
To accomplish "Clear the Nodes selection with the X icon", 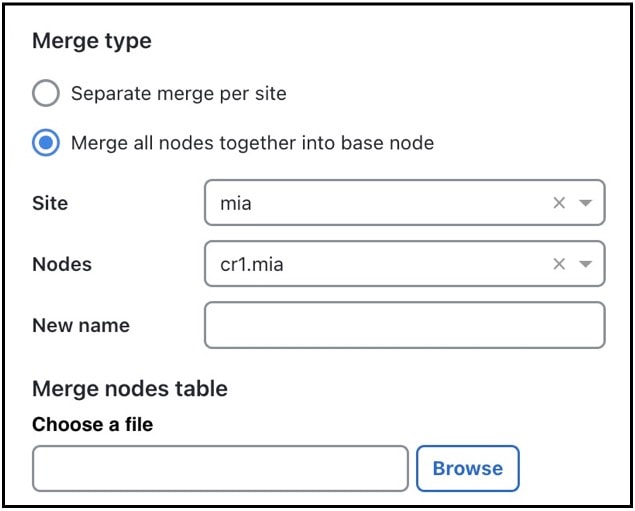I will tap(559, 264).
